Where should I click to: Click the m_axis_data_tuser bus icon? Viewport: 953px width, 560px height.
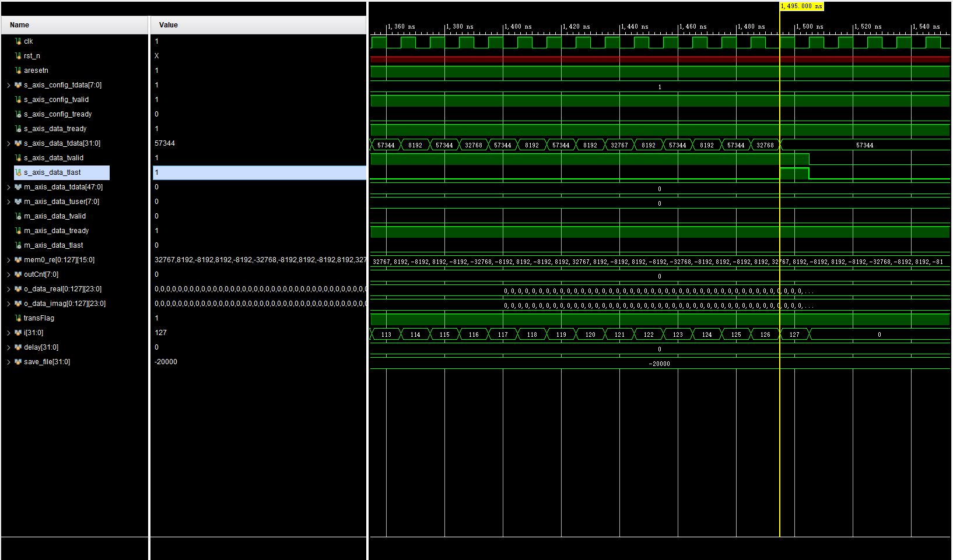(x=18, y=202)
